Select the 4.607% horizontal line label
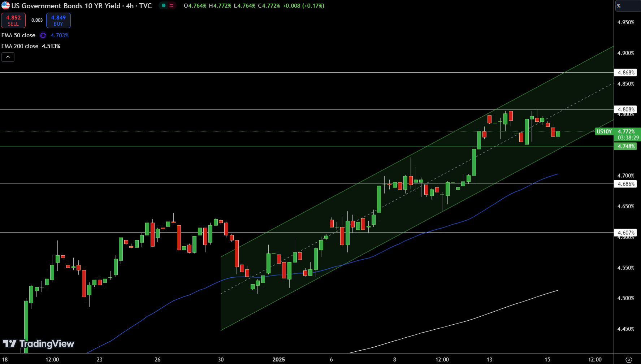 [x=626, y=233]
